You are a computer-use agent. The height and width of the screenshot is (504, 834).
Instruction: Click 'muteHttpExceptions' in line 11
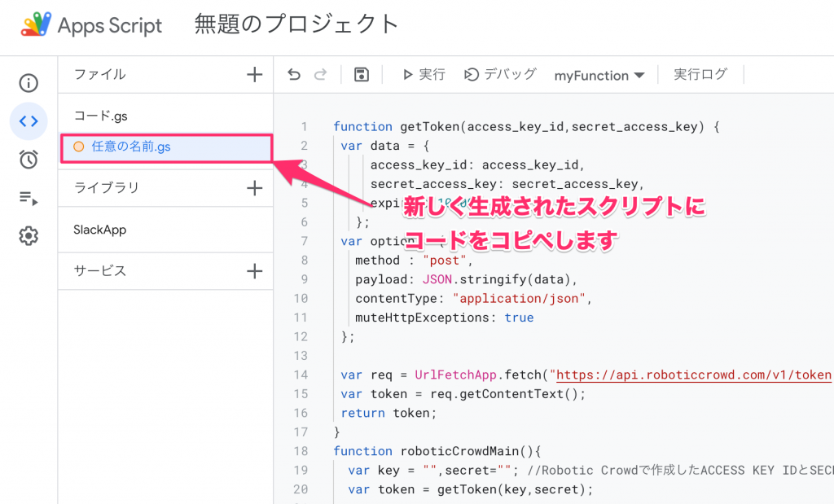(423, 318)
